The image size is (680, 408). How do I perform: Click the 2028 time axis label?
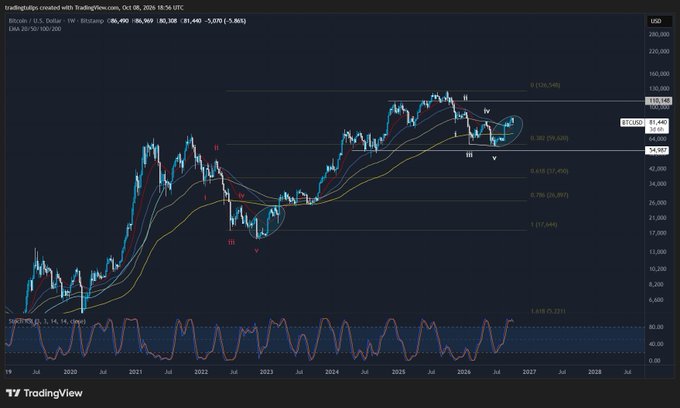point(595,372)
